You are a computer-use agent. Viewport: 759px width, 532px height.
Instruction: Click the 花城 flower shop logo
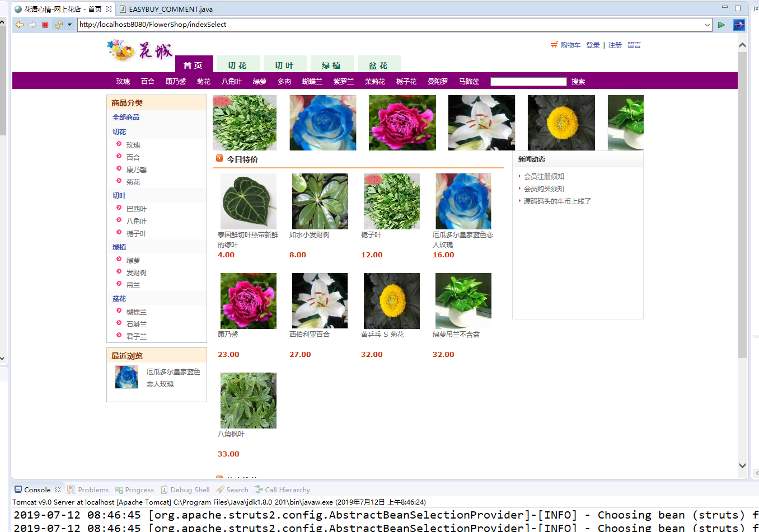(x=138, y=50)
